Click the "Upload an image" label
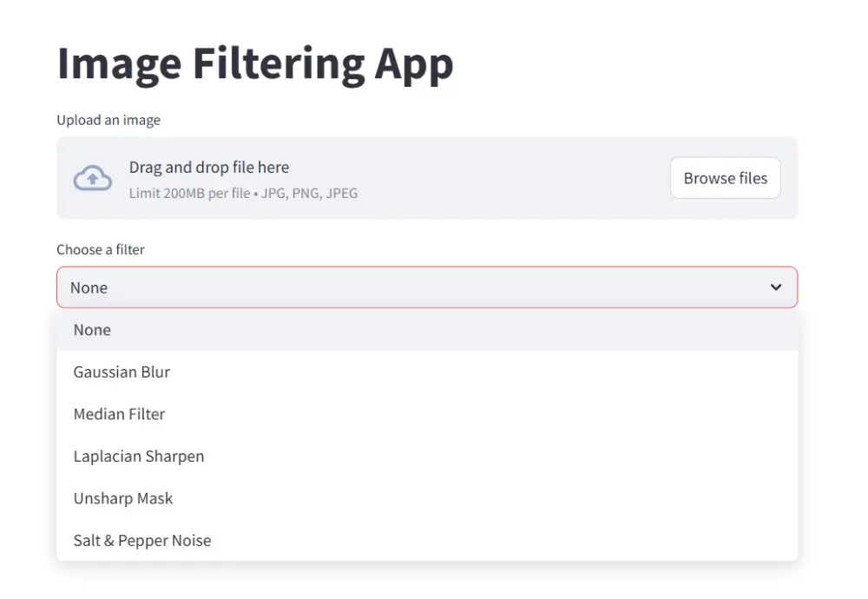868x599 pixels. [x=108, y=120]
